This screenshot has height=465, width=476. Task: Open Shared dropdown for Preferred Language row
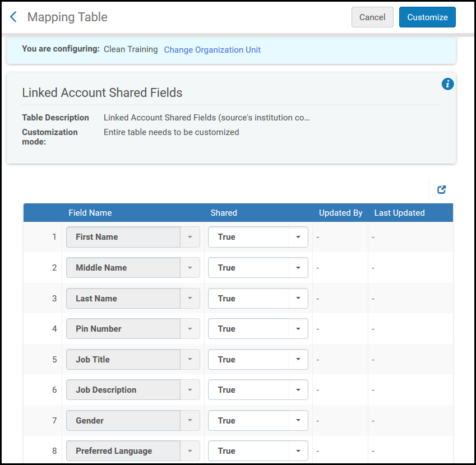pos(258,451)
